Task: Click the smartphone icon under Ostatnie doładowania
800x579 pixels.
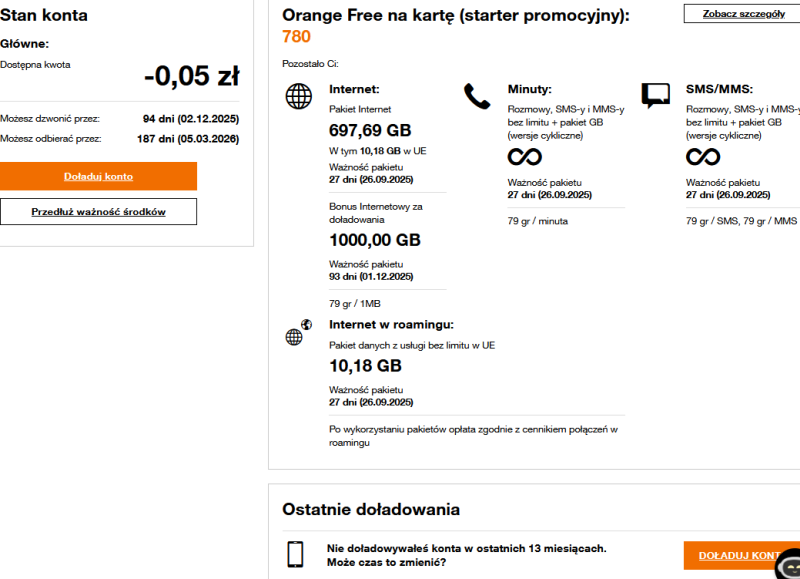Action: (295, 555)
